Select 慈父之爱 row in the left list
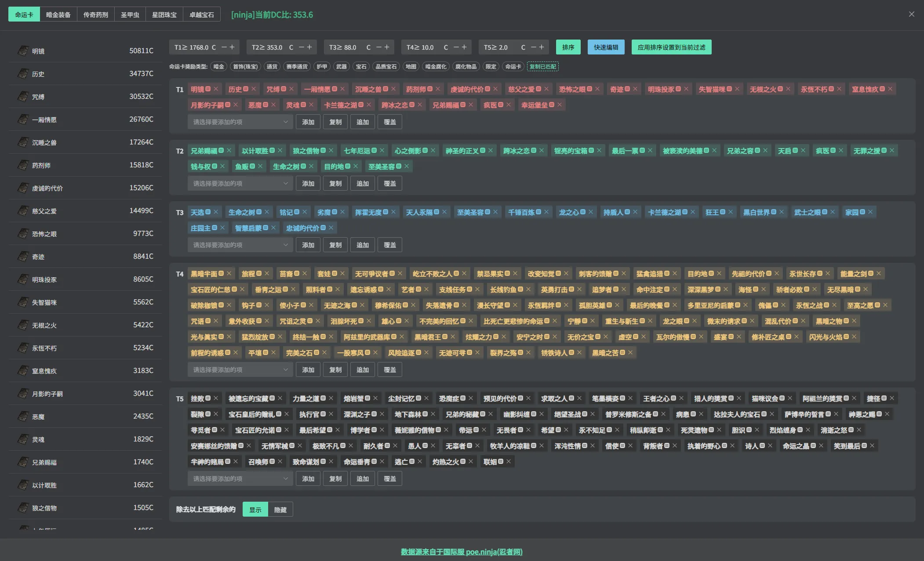Image resolution: width=924 pixels, height=561 pixels. 86,211
